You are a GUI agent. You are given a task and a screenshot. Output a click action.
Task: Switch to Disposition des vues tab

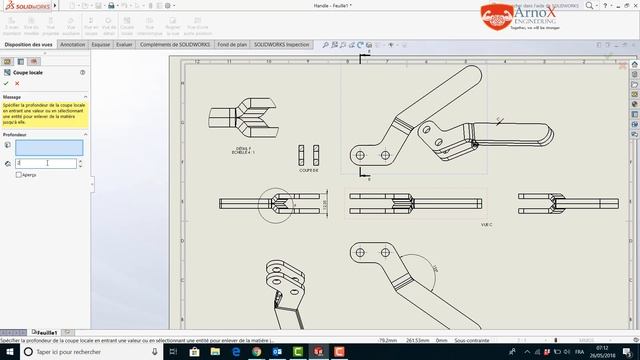point(29,44)
